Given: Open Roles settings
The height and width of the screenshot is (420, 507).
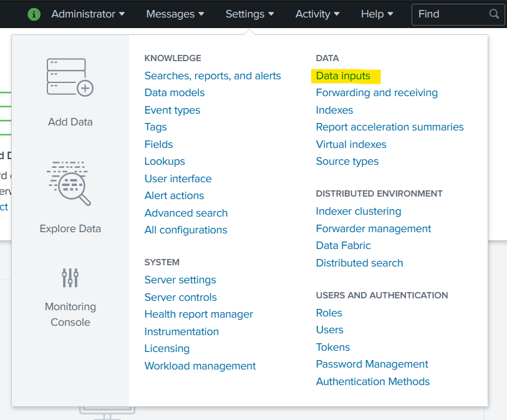Looking at the screenshot, I should [x=329, y=313].
